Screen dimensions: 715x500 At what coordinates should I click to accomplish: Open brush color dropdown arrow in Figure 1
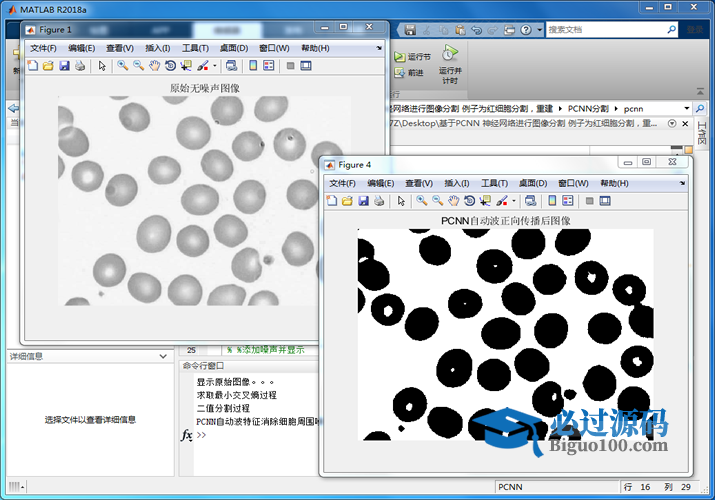coord(215,66)
